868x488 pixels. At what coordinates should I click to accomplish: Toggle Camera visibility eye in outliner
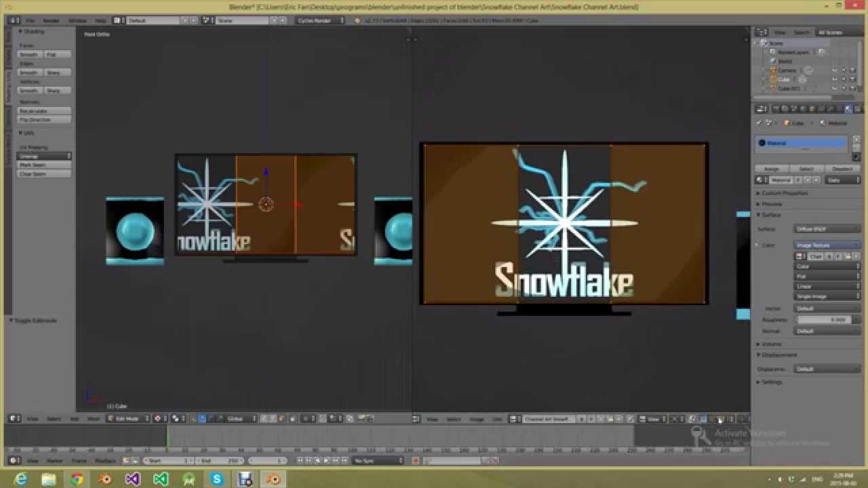pos(834,70)
